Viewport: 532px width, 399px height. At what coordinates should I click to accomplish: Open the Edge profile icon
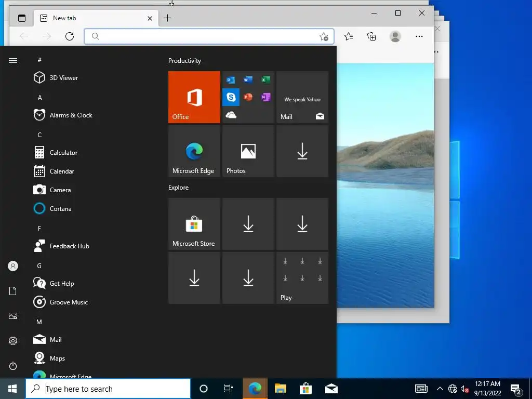pyautogui.click(x=395, y=36)
